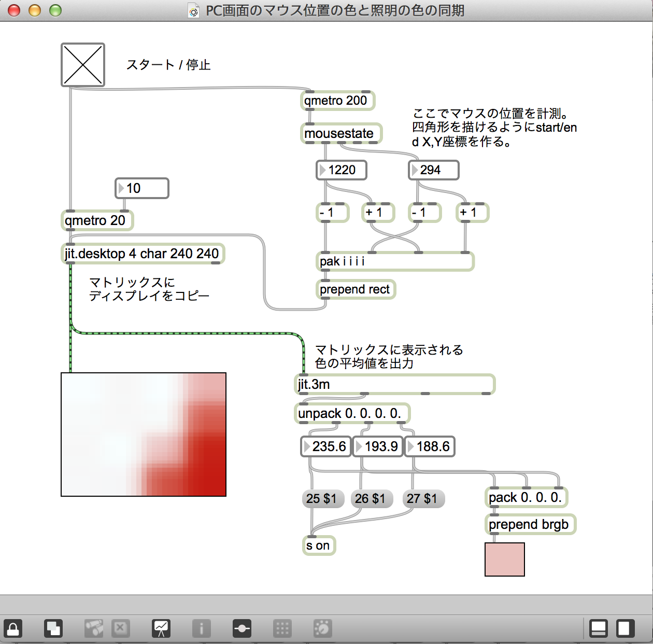Open the inspector 'i' icon

tap(201, 628)
